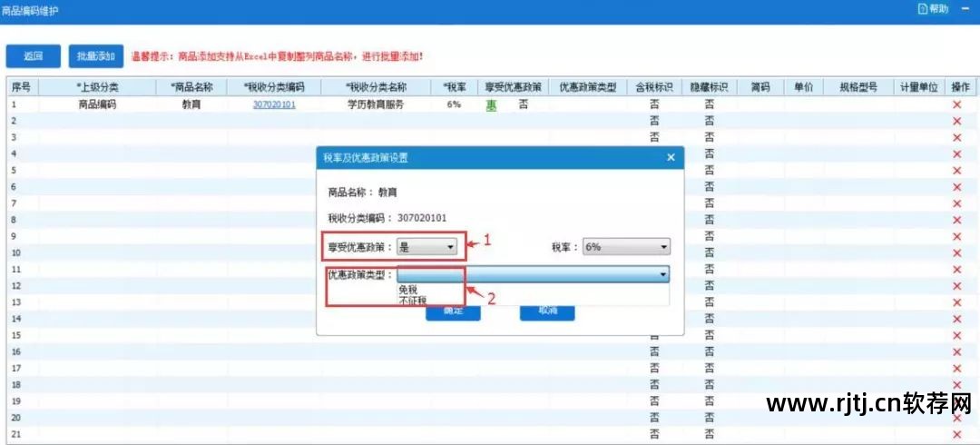Screen dimensions: 980x445
Task: Select the 商品编码 cell in row 1
Action: coord(97,104)
